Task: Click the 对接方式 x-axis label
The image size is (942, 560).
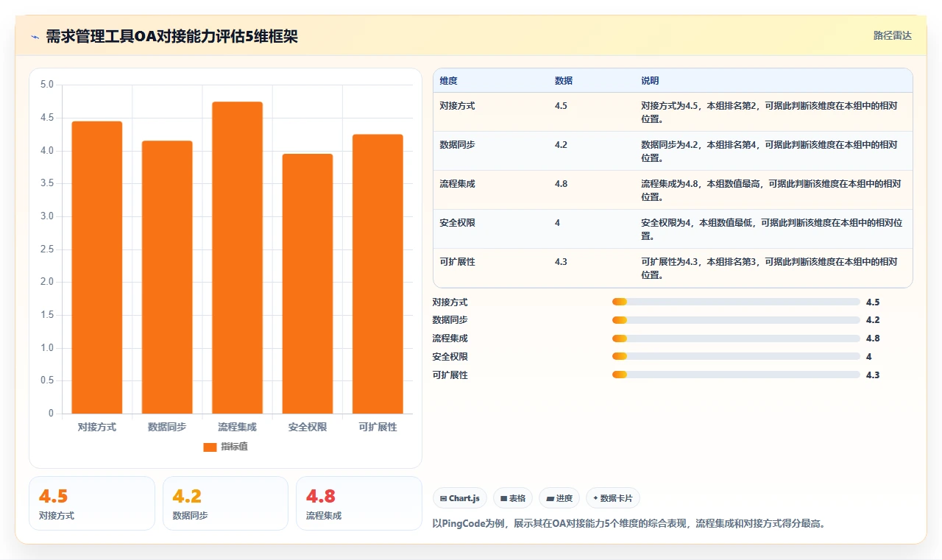Action: [x=97, y=427]
